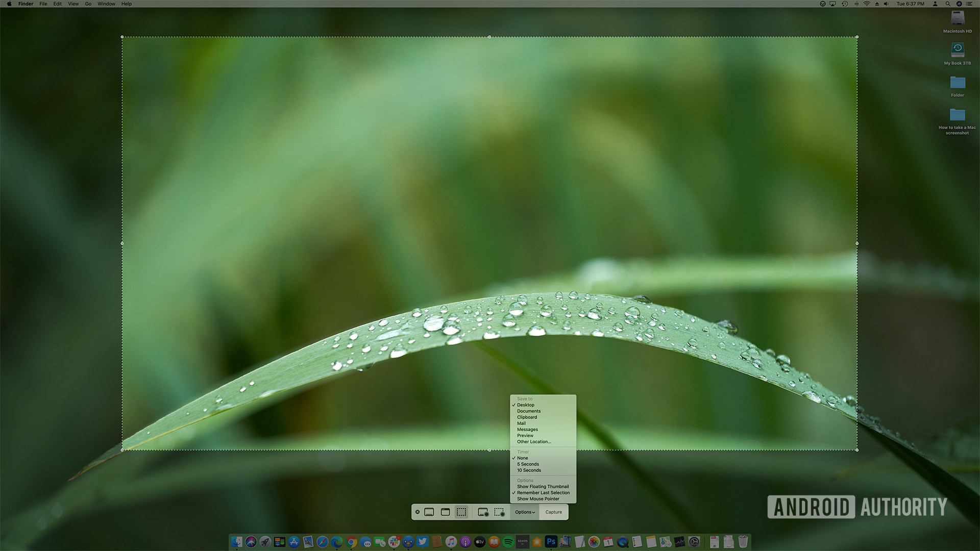Screen dimensions: 980x551
Task: Launch Google Chrome from the Dock
Action: click(x=351, y=542)
